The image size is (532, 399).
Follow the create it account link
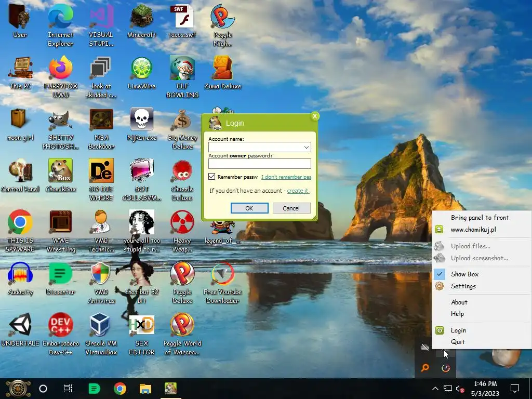(x=298, y=191)
